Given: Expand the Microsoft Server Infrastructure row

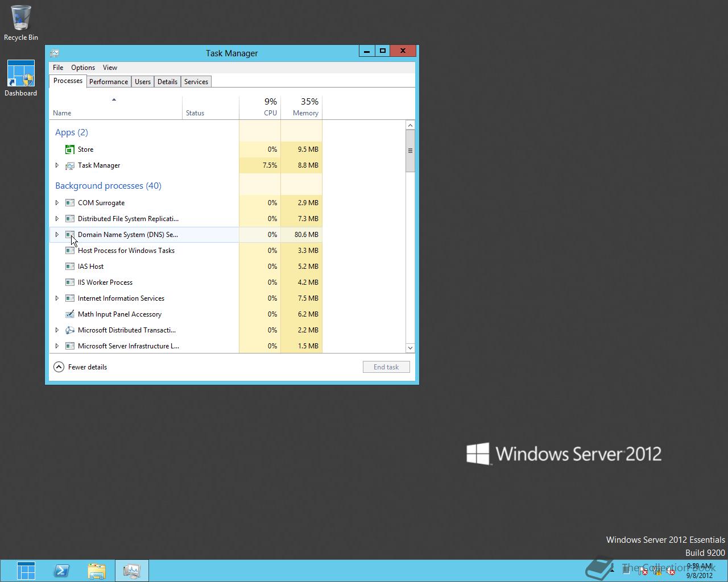Looking at the screenshot, I should point(57,346).
